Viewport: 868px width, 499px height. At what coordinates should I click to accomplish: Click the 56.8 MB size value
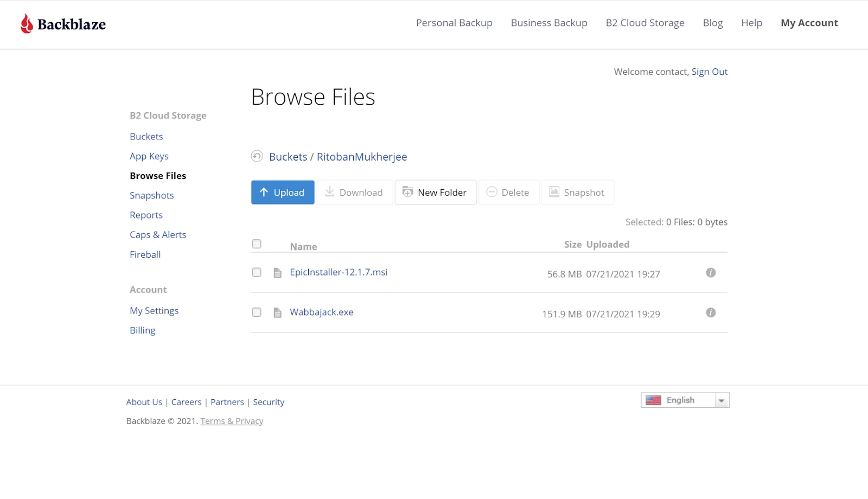[x=564, y=274]
